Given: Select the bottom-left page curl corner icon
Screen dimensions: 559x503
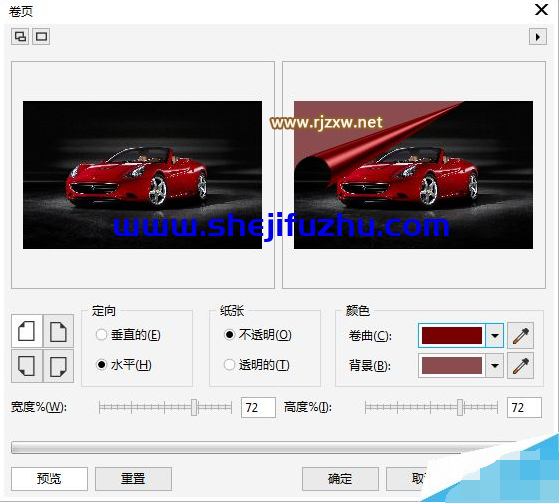Looking at the screenshot, I should (27, 366).
